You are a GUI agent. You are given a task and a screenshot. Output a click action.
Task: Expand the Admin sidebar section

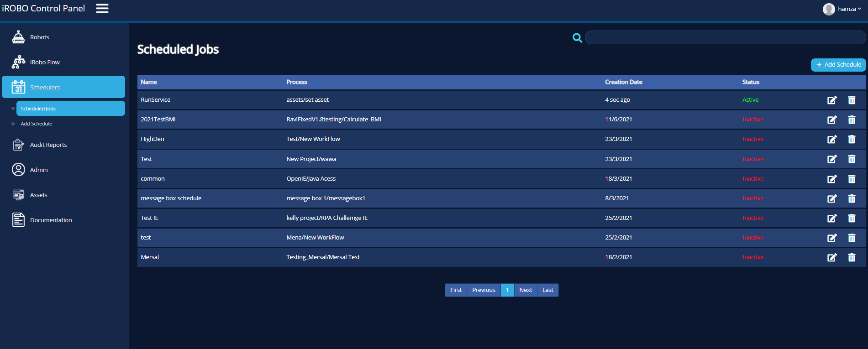point(39,170)
